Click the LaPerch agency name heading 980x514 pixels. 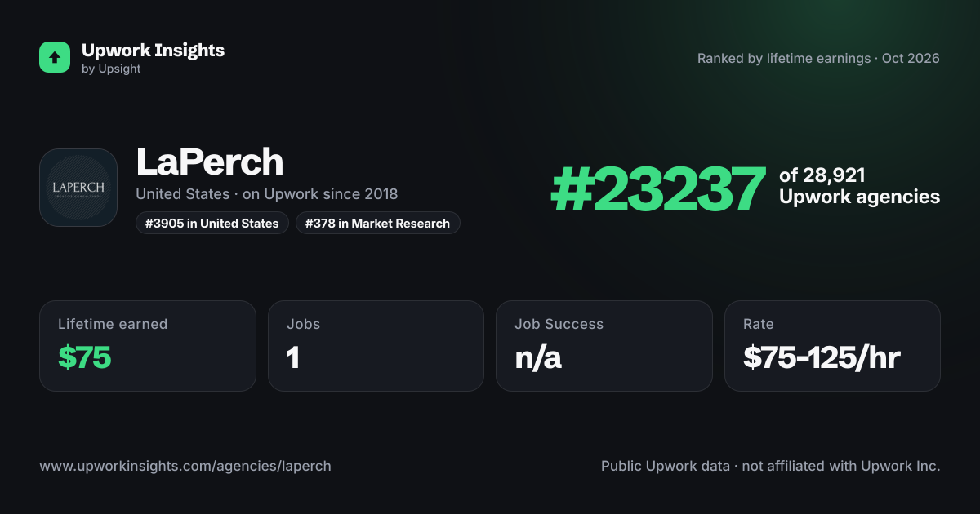pyautogui.click(x=209, y=162)
